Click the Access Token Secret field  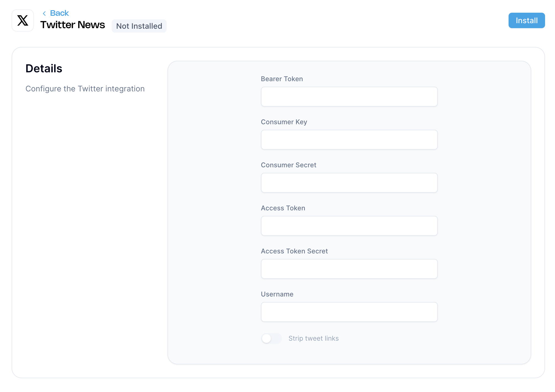349,269
